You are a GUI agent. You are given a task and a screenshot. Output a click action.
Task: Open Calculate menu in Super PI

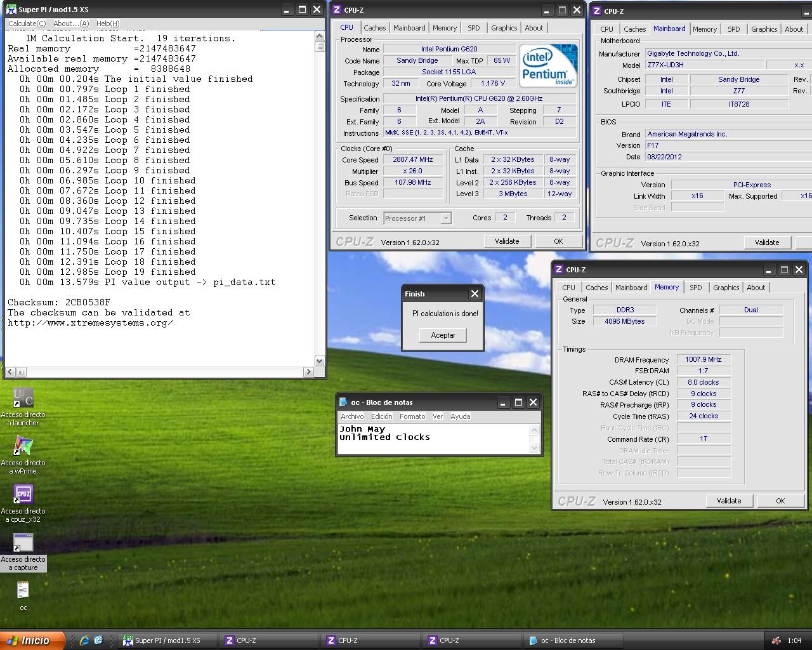click(x=27, y=23)
